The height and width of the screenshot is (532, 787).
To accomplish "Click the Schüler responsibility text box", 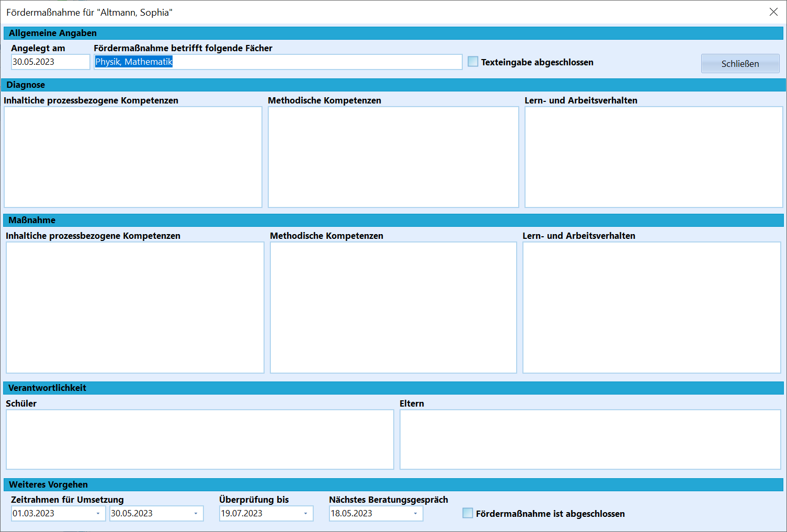I will click(x=200, y=440).
